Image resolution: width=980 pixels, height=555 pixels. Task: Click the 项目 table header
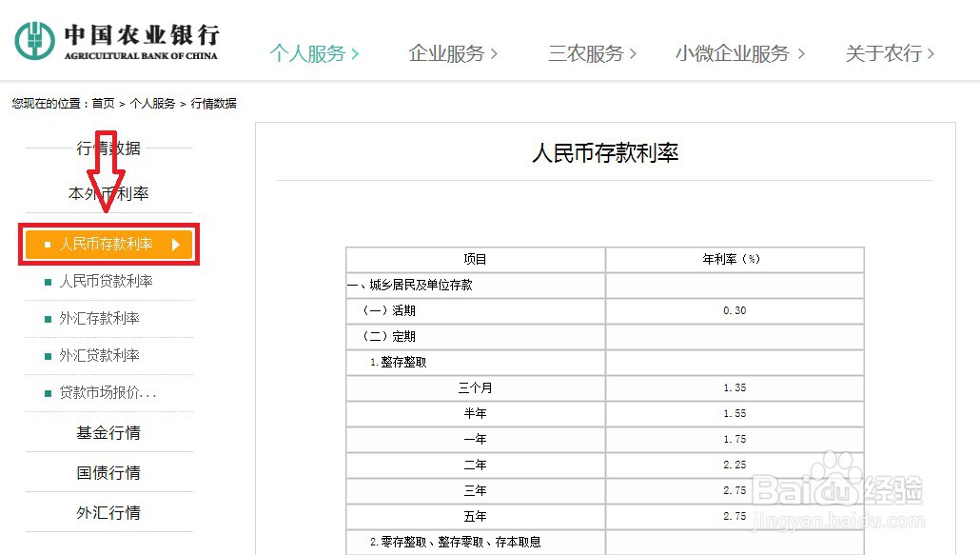[x=475, y=259]
